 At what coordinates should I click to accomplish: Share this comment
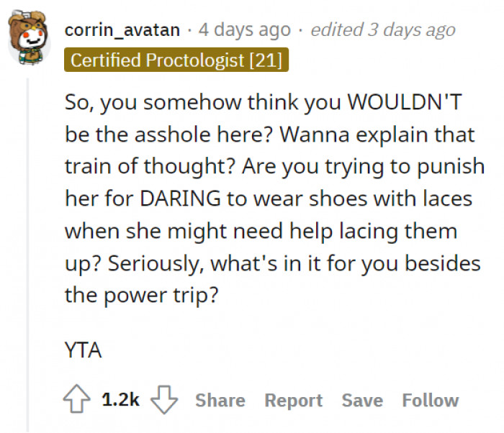click(x=220, y=400)
